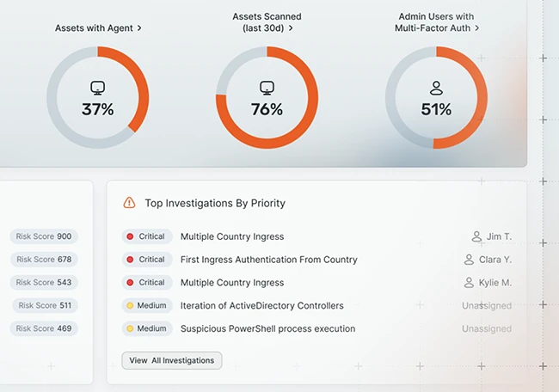
Task: Open the Multiple Country Ingress investigation assigned to Kylie M.
Action: [232, 283]
